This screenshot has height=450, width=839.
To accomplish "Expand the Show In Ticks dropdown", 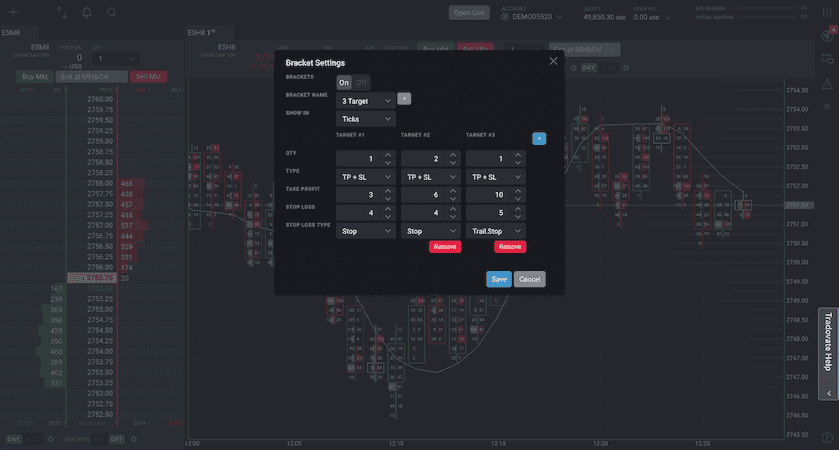I will [366, 118].
